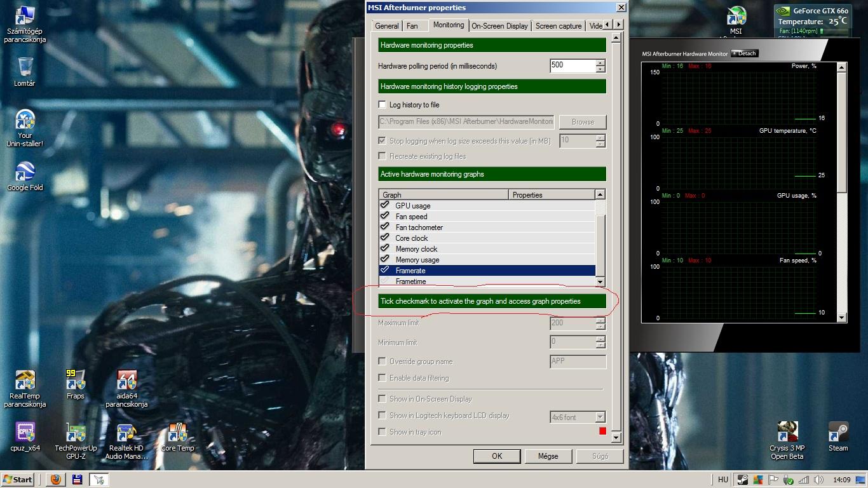This screenshot has width=868, height=488.
Task: Open the volume speaker tray icon
Action: click(x=819, y=480)
